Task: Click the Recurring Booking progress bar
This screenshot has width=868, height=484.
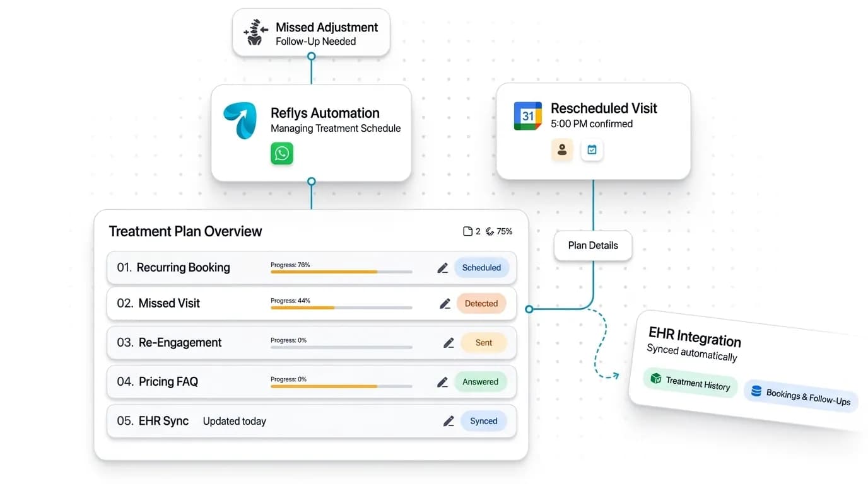Action: pyautogui.click(x=341, y=272)
